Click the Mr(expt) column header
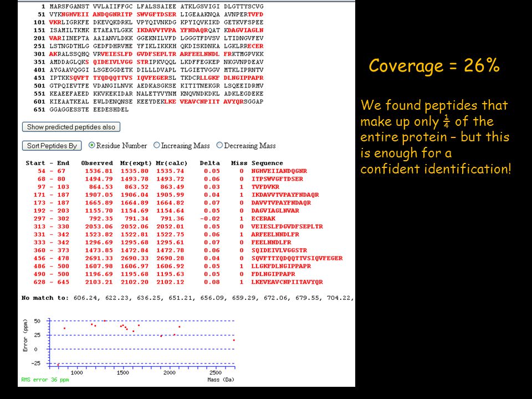Screen dimensions: 532x399 coord(136,163)
